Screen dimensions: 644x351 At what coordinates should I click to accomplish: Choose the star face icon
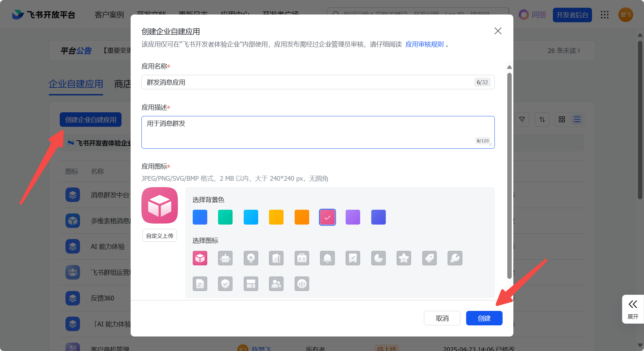click(404, 258)
